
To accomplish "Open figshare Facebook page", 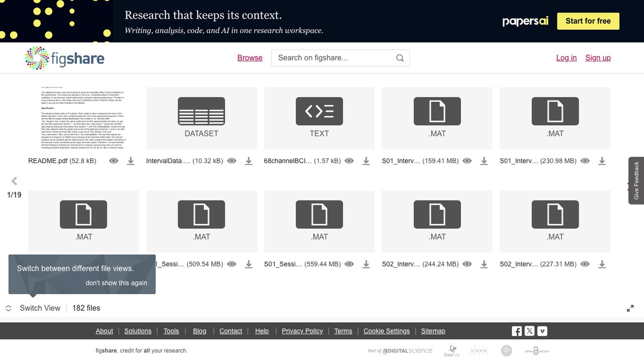I will pos(517,331).
